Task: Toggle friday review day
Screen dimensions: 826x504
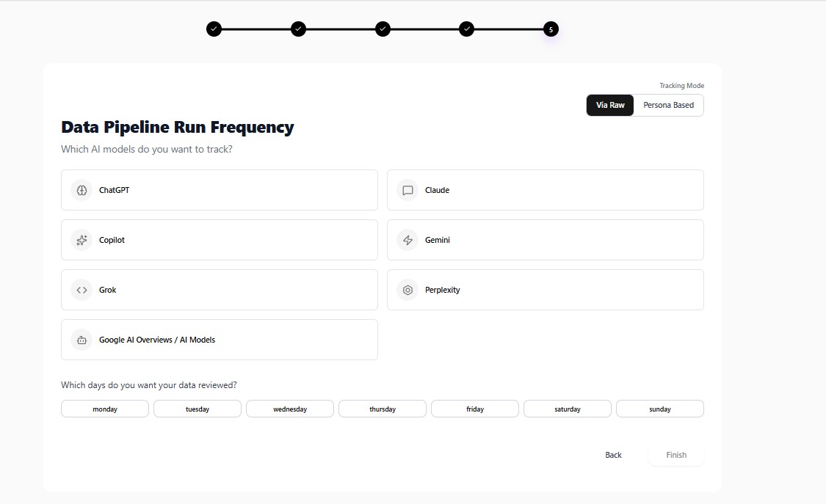Action: point(475,409)
